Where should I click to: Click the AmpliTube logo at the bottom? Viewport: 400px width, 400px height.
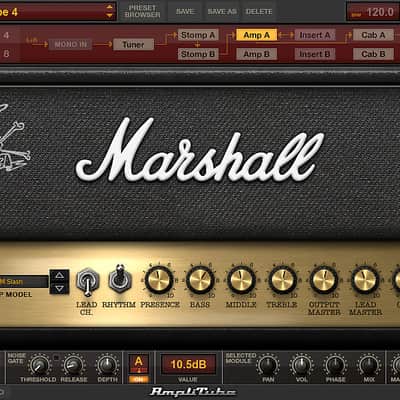tap(193, 392)
